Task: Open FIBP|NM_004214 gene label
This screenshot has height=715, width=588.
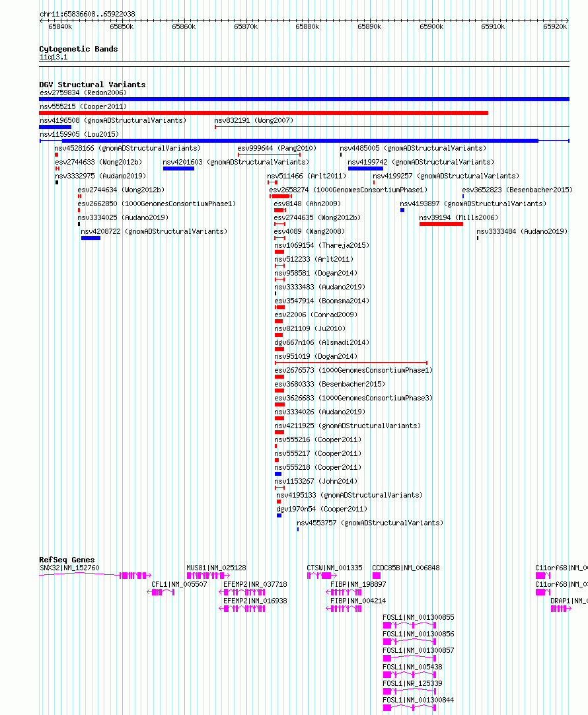Action: [x=358, y=601]
